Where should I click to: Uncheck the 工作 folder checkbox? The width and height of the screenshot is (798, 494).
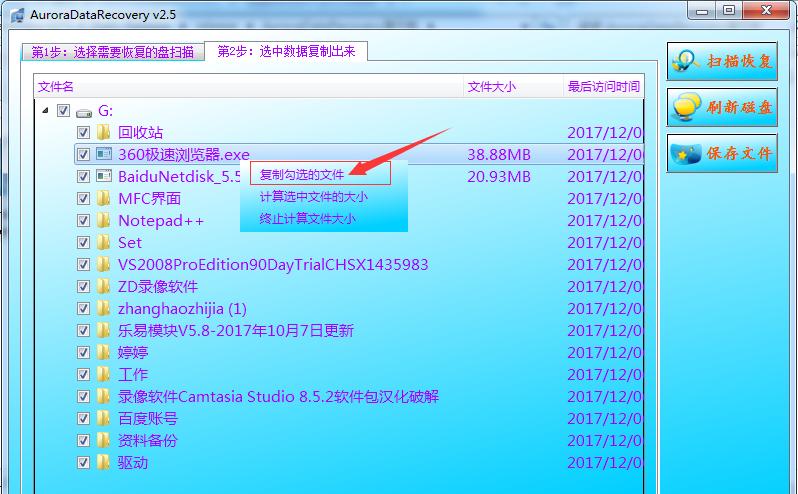pos(83,374)
